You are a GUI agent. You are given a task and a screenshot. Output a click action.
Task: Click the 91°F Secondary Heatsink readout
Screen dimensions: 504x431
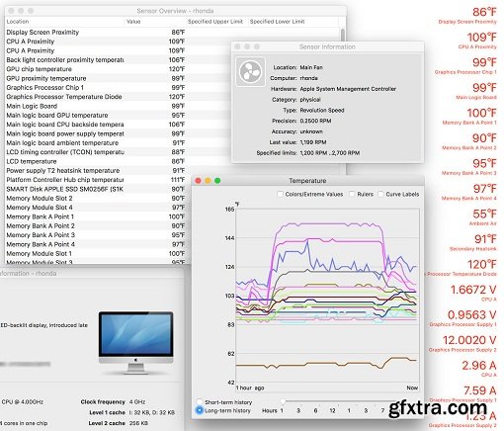[x=473, y=242]
